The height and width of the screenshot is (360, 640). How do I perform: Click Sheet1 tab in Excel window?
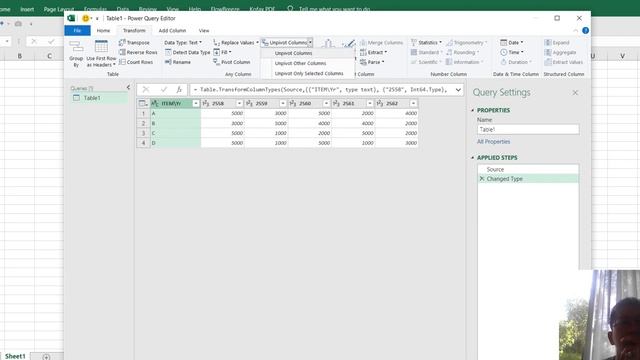15,356
